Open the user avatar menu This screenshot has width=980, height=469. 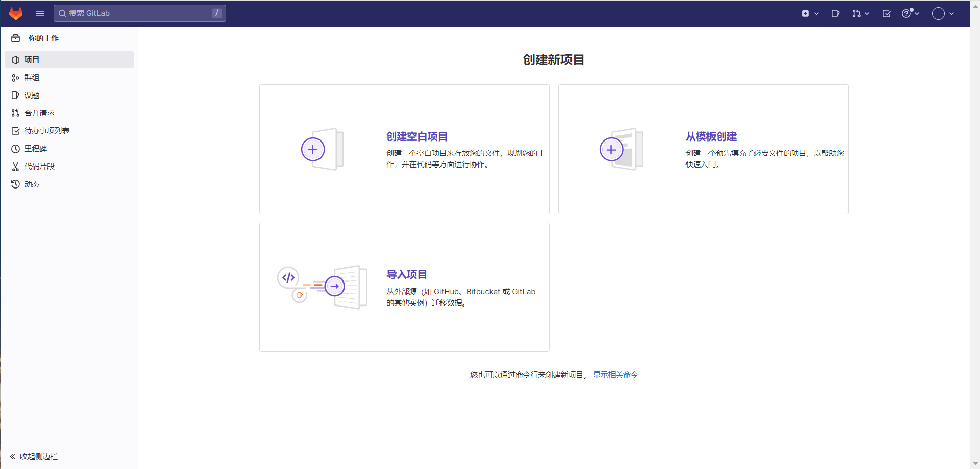[x=943, y=14]
